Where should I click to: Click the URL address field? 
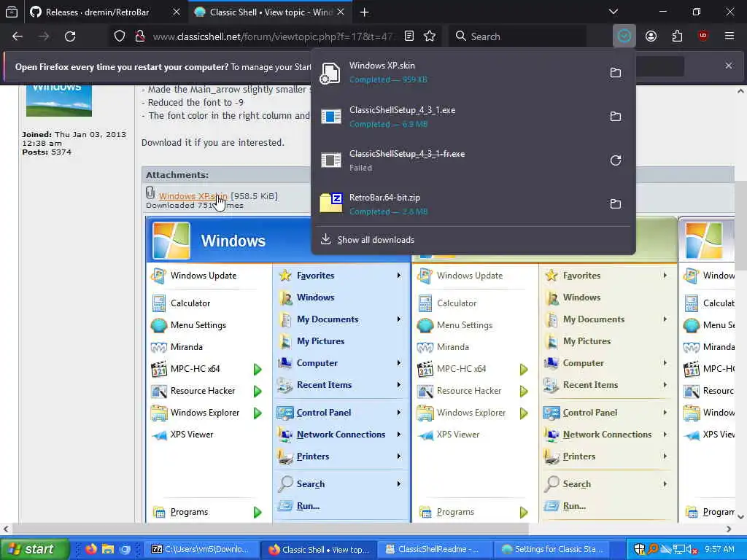[x=274, y=36]
